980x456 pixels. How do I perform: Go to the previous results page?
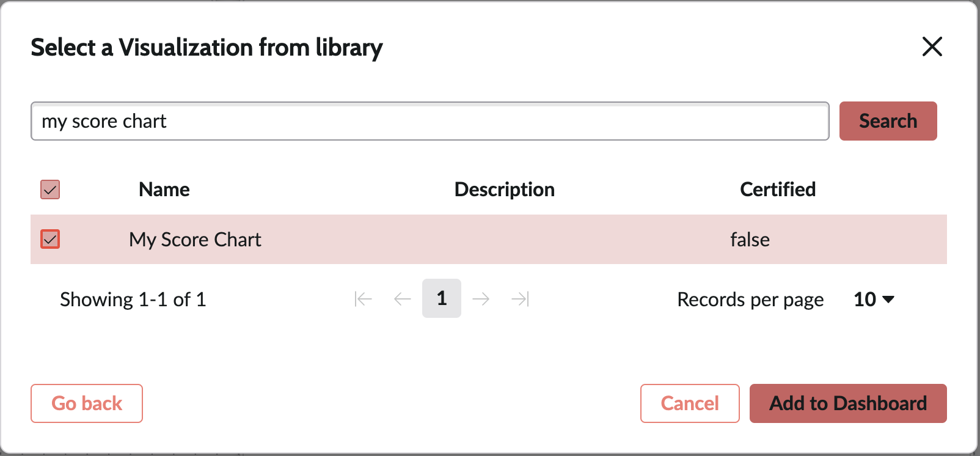tap(402, 299)
